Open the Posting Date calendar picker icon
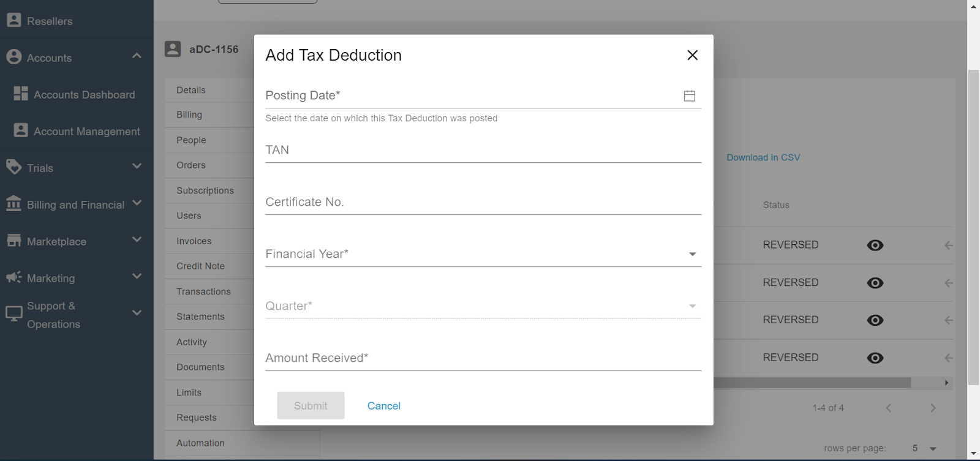 tap(689, 96)
